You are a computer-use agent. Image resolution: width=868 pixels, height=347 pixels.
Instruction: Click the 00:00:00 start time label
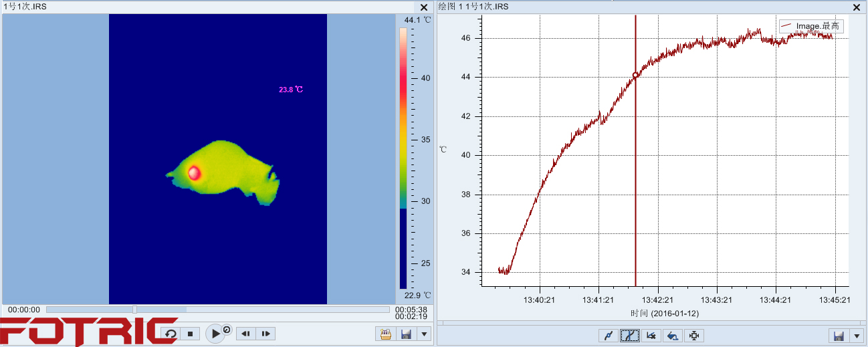pos(24,310)
